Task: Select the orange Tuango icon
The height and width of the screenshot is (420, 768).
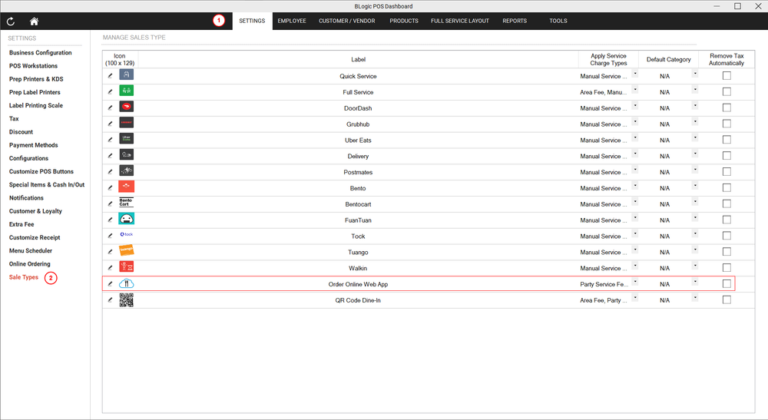Action: coord(126,250)
